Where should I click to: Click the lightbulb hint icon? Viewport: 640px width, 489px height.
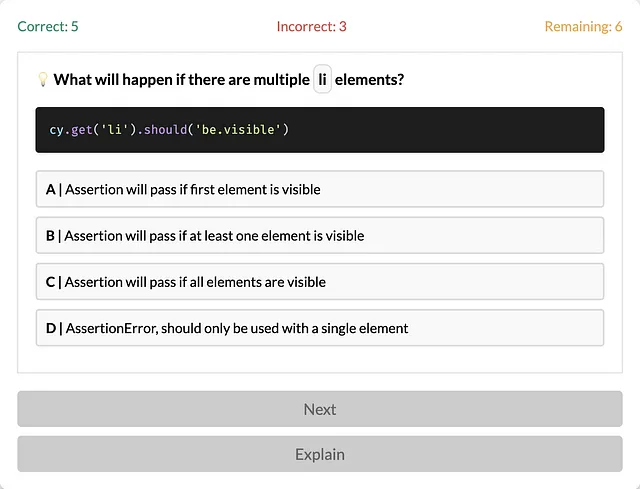[43, 79]
